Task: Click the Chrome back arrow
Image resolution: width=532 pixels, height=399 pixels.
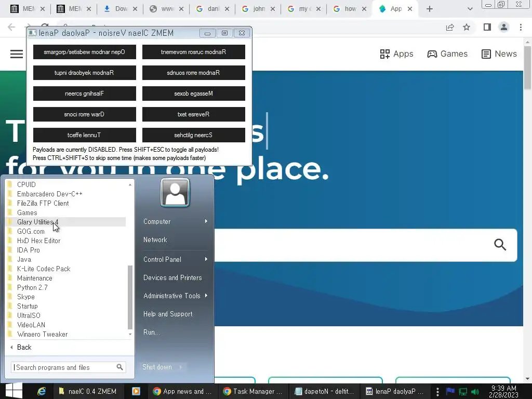Action: pyautogui.click(x=11, y=27)
